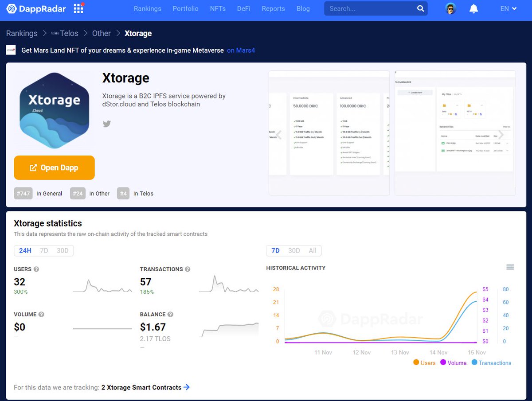Image resolution: width=532 pixels, height=401 pixels.
Task: Open the Xtorage Twitter icon link
Action: (106, 124)
